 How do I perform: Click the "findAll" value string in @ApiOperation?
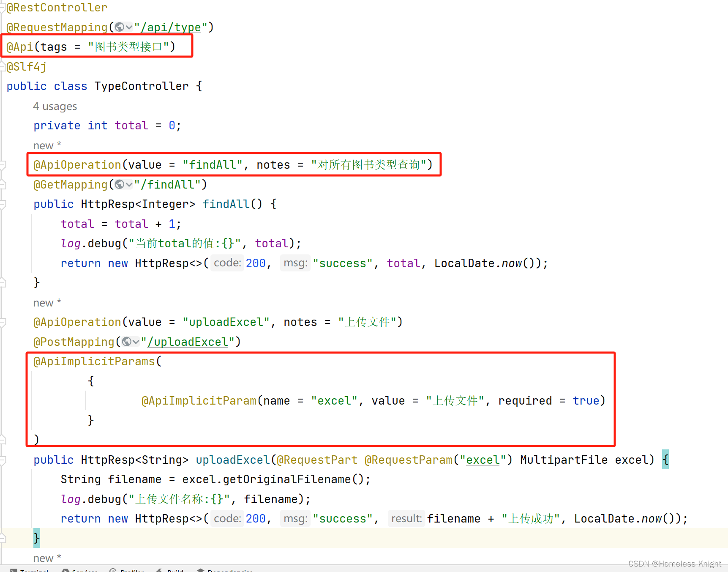(x=213, y=165)
